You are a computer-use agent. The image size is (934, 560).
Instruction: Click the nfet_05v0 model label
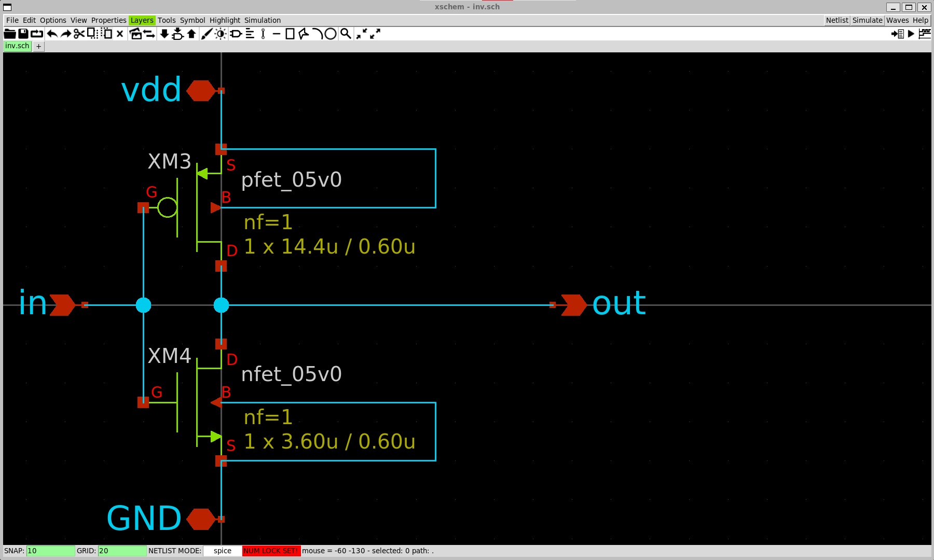292,374
